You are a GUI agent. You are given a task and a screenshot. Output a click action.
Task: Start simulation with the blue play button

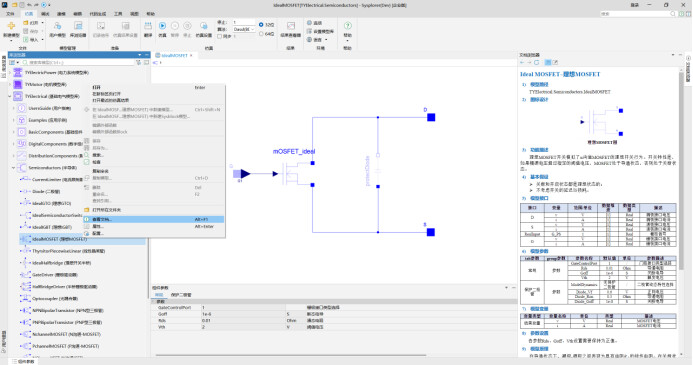point(162,26)
